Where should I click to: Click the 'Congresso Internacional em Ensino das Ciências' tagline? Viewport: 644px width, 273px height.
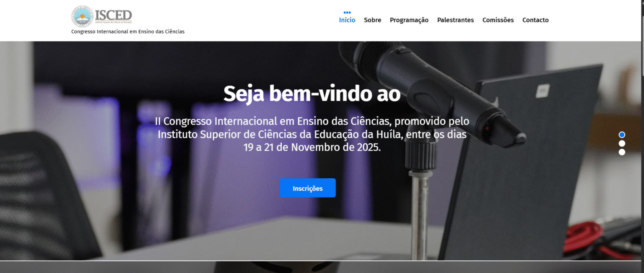coord(128,31)
